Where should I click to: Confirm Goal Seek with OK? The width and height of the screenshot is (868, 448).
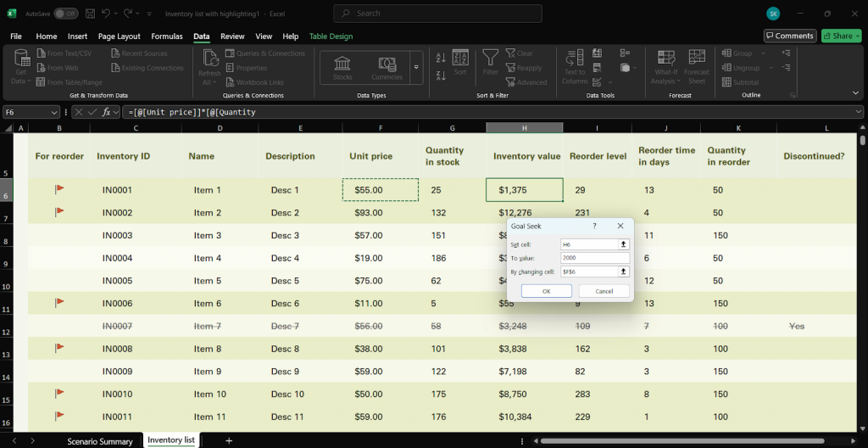pos(547,291)
